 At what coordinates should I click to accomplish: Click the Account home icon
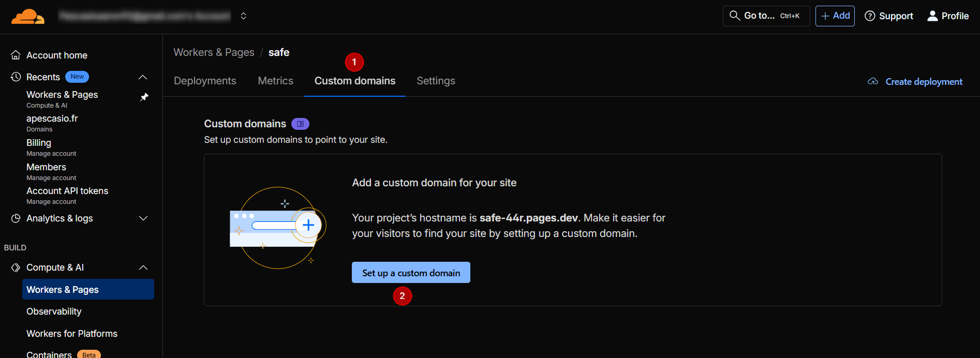[16, 55]
